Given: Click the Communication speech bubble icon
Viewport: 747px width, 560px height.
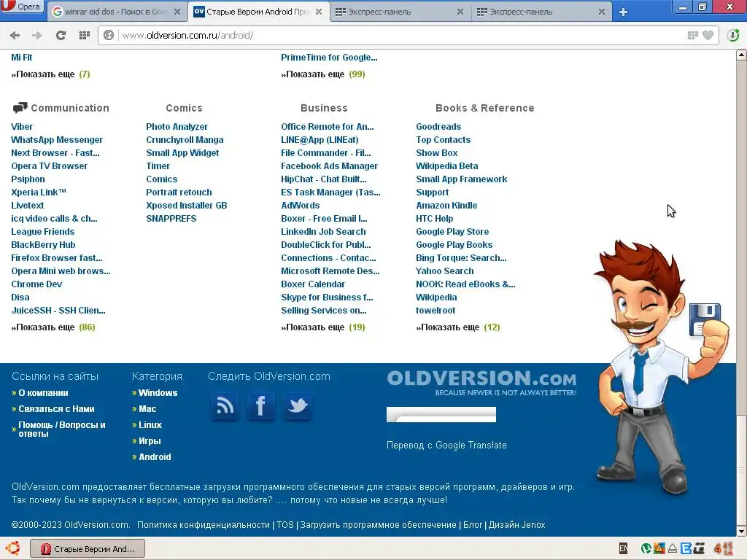Looking at the screenshot, I should click(x=20, y=108).
